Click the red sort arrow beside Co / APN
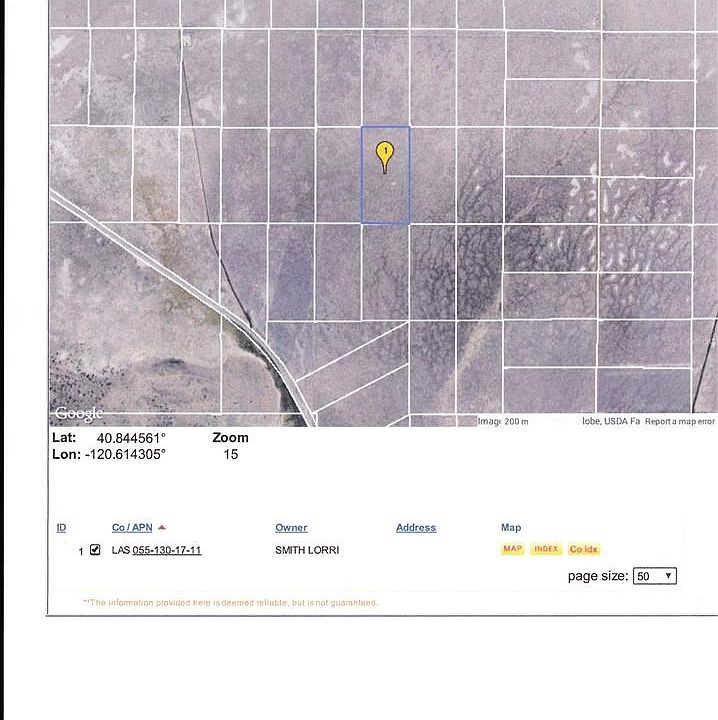 click(162, 528)
